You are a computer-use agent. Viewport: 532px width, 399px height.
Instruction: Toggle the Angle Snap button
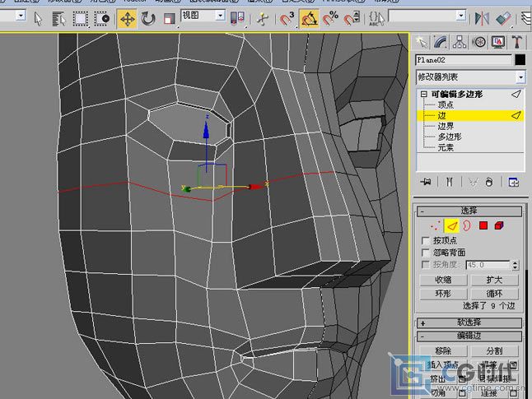click(x=309, y=19)
